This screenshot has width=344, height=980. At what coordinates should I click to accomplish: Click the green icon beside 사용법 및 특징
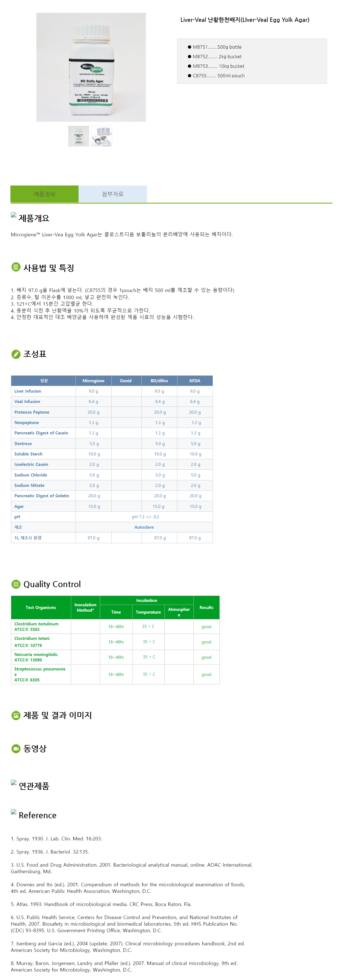(x=16, y=267)
